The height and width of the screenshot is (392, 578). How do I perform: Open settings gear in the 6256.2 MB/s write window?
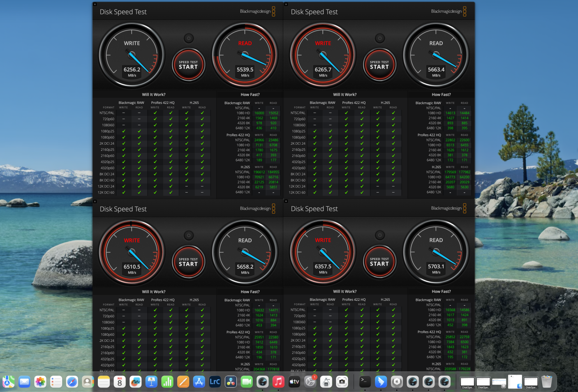click(189, 38)
